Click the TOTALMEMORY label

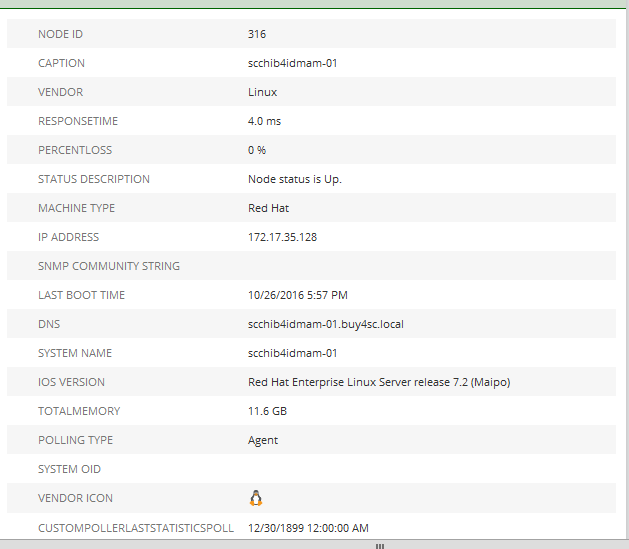click(79, 411)
